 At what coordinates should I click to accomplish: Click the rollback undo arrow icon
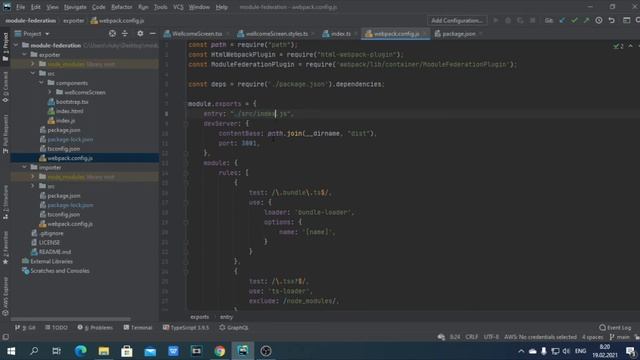point(611,20)
